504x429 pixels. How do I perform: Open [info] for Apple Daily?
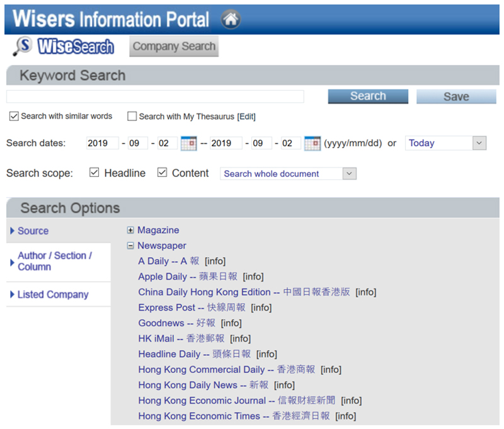click(x=253, y=277)
